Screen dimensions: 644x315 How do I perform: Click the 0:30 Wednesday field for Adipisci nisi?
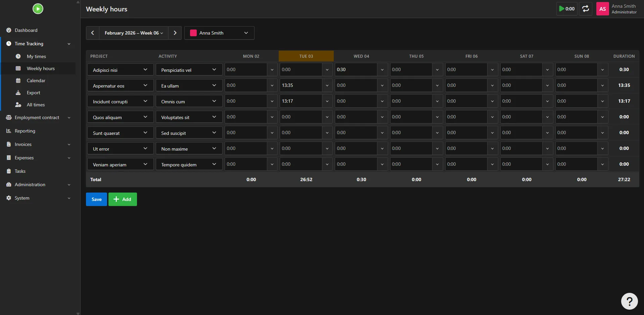356,69
